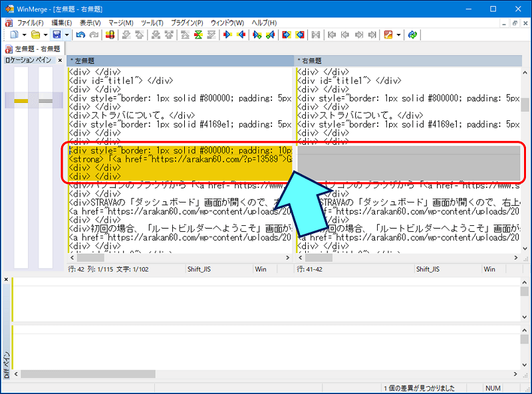The height and width of the screenshot is (394, 532).
Task: Undo the last edit
Action: pos(80,35)
